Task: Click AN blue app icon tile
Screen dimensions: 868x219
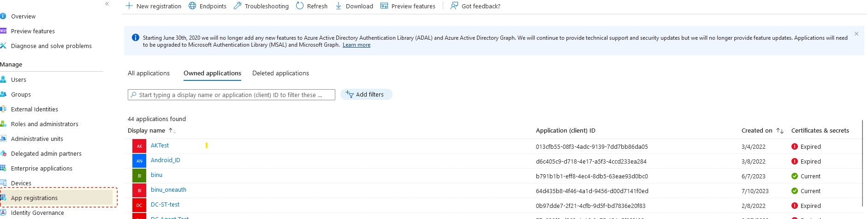Action: pos(139,161)
